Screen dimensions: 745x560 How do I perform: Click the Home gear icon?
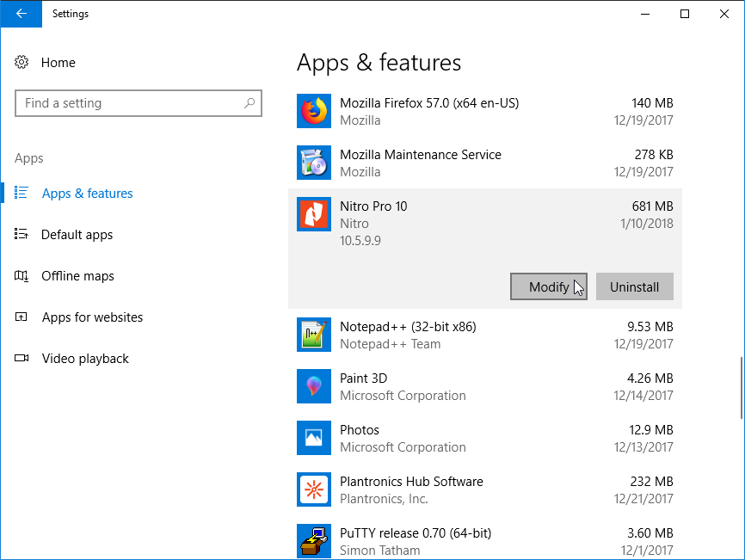pyautogui.click(x=22, y=62)
